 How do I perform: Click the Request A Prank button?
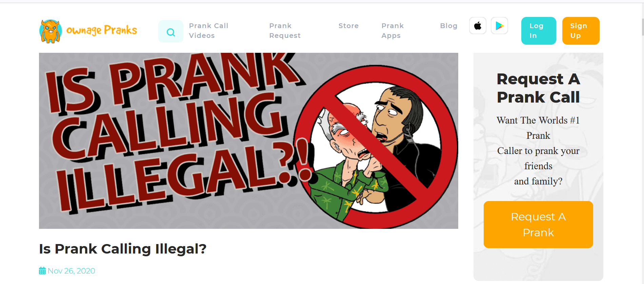538,224
